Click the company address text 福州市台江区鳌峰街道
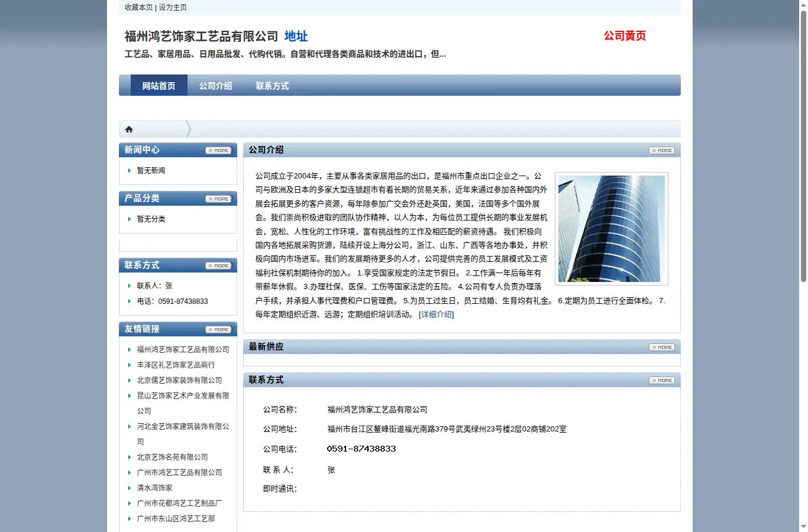The height and width of the screenshot is (532, 808). coord(366,429)
